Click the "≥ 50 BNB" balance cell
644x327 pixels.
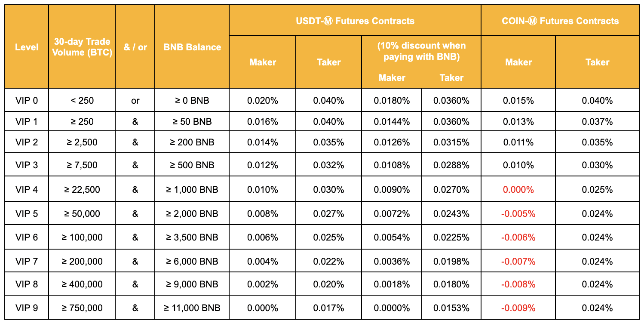[x=192, y=122]
